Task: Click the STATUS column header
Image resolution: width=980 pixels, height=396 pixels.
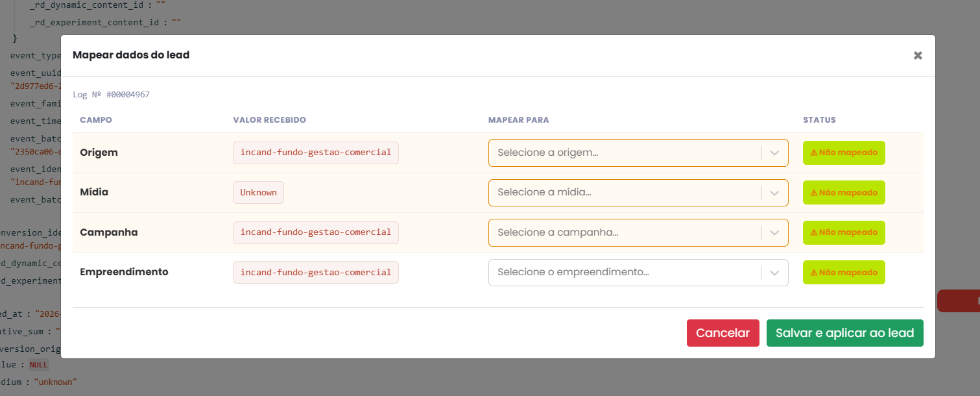Action: tap(819, 120)
